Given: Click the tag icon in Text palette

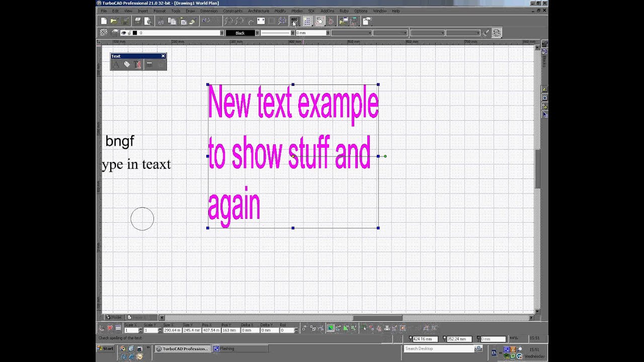Looking at the screenshot, I should pos(127,64).
